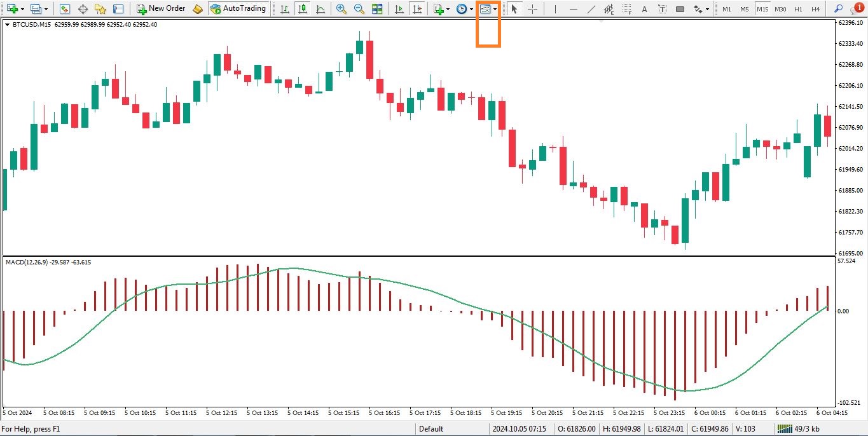
Task: Toggle the AutoTrading button
Action: (238, 9)
